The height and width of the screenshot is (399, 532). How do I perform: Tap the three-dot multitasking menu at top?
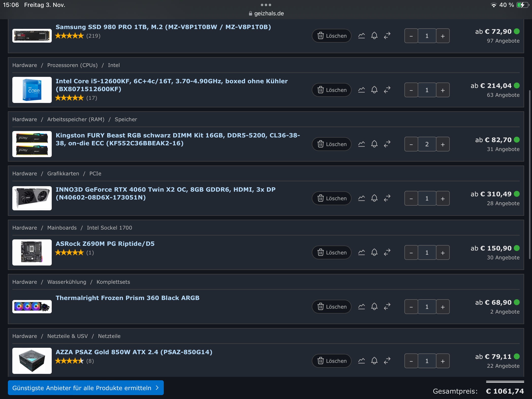(266, 5)
